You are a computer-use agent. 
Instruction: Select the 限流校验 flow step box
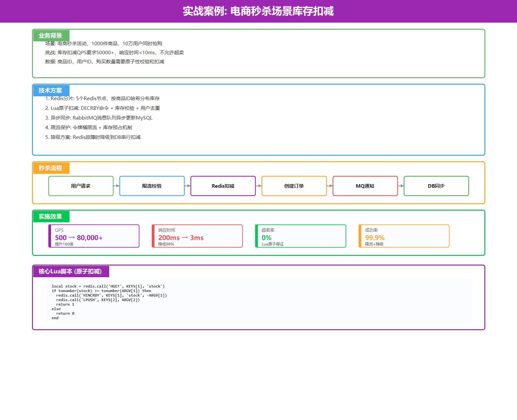(x=152, y=186)
